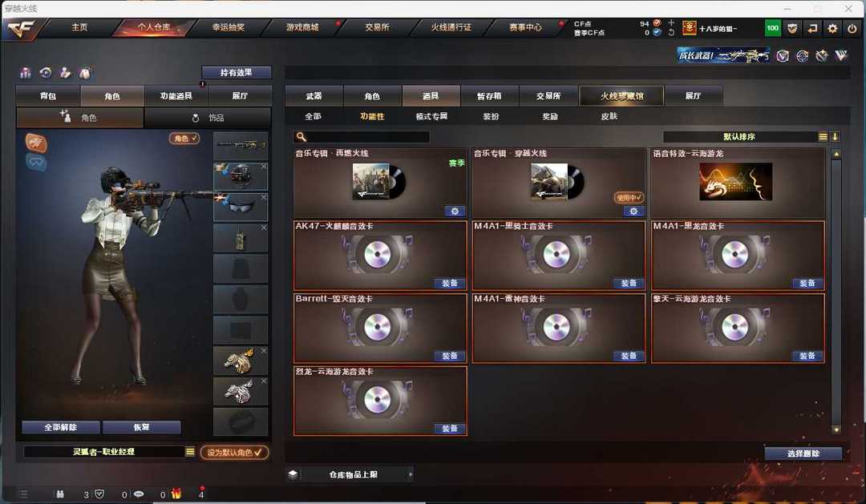Toggle 使用中 on 穿越火线 album

629,197
